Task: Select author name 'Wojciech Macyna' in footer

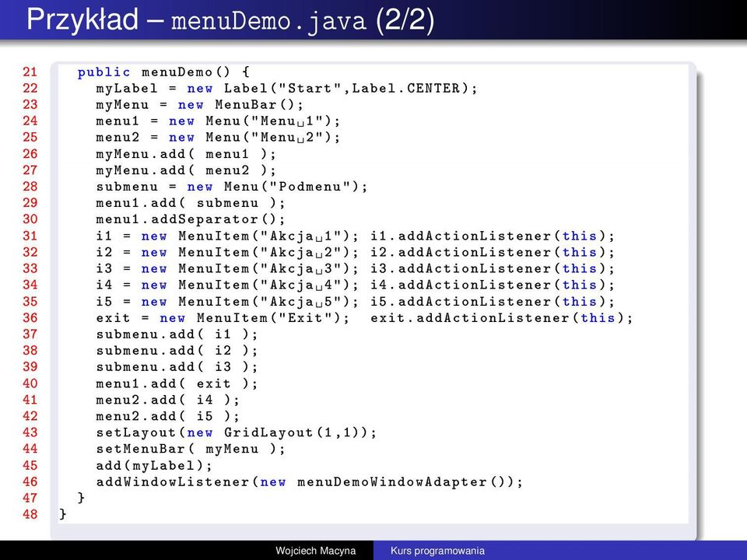Action: click(315, 551)
